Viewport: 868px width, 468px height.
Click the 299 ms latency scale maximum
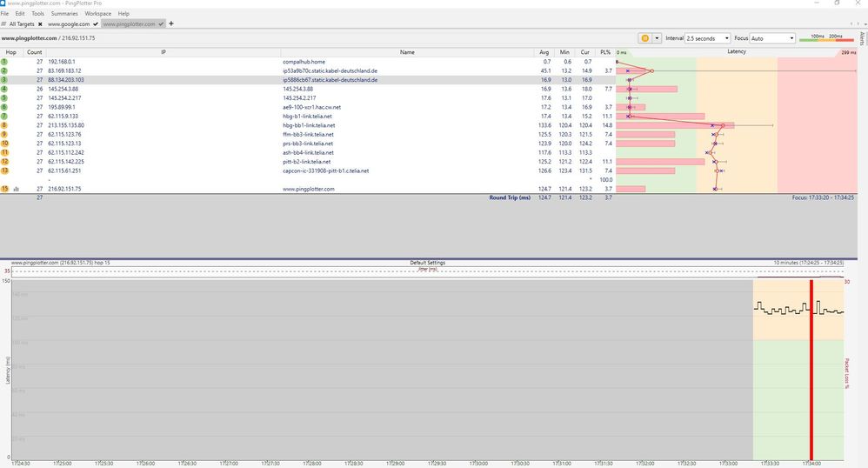point(849,52)
